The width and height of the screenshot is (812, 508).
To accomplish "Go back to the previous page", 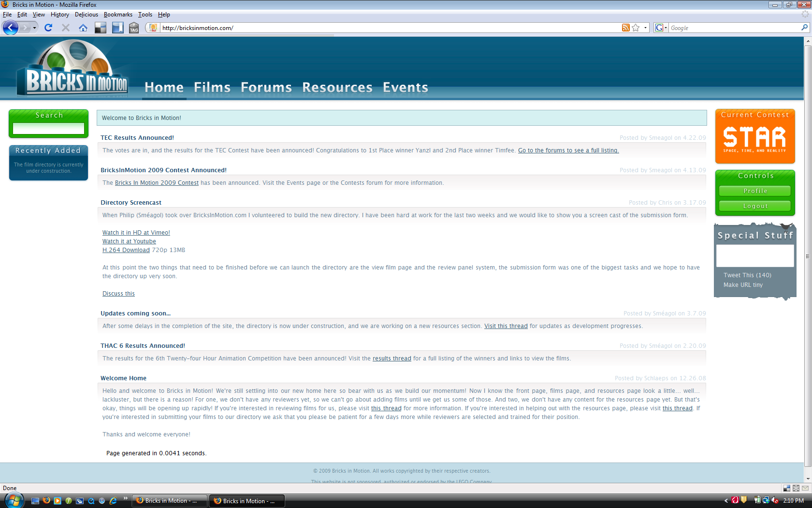I will (x=11, y=28).
